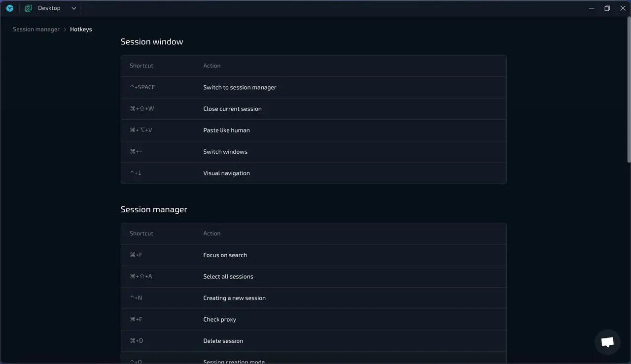Minimize the application window
The image size is (631, 364).
pos(592,8)
